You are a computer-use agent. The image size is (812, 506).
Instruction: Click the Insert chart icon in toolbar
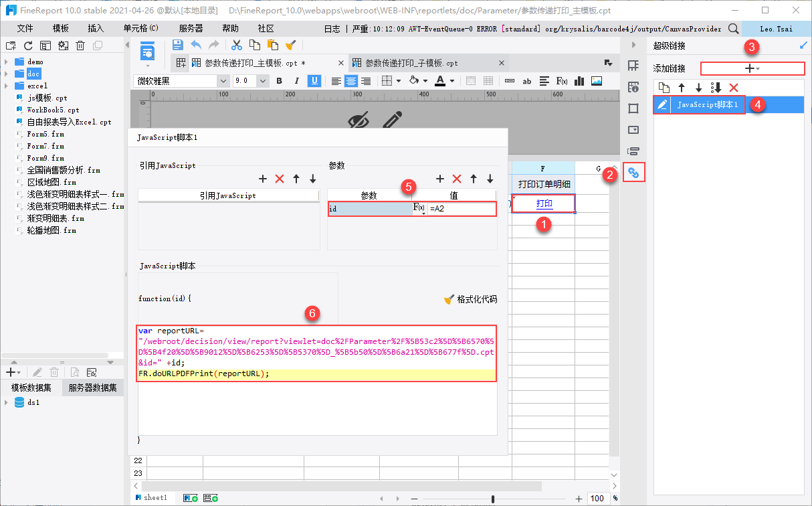click(x=579, y=81)
